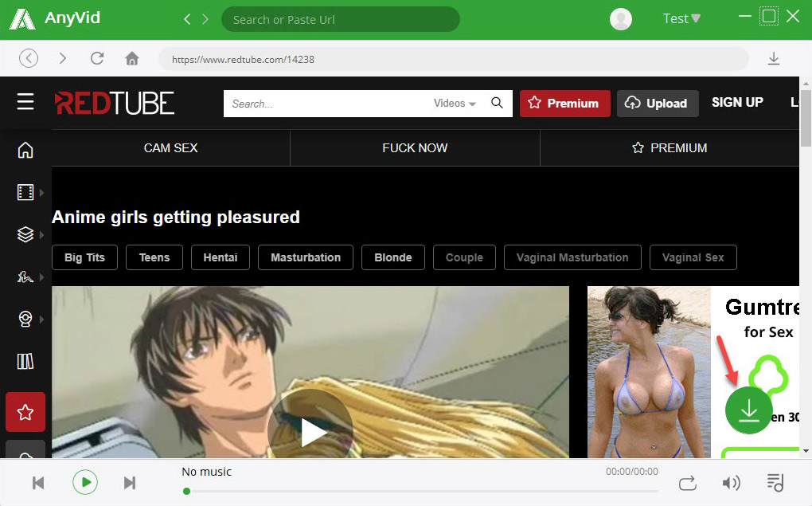The image size is (812, 506).
Task: Toggle the repeat loop icon
Action: coord(688,483)
